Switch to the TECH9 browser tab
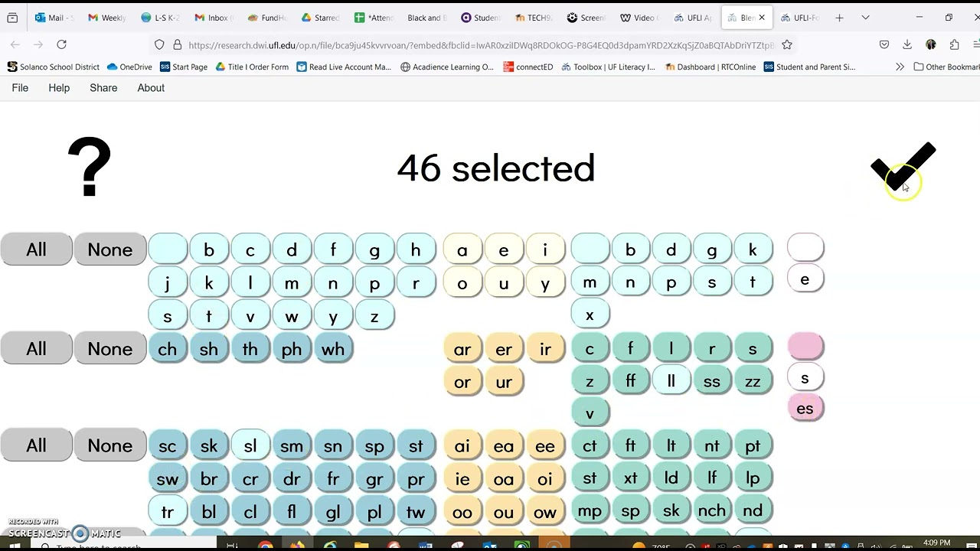 coord(534,18)
